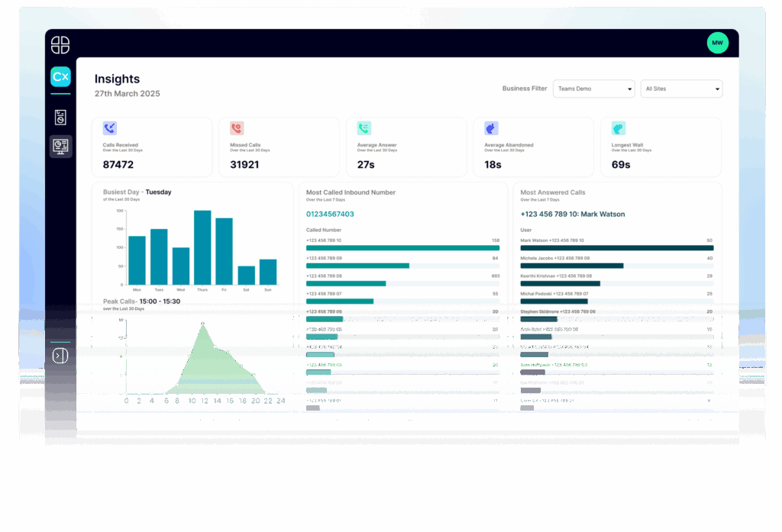Screen dimensions: 782x532
Task: Select the Stephen Skidmore +123 456 789 06 row
Action: coord(617,315)
